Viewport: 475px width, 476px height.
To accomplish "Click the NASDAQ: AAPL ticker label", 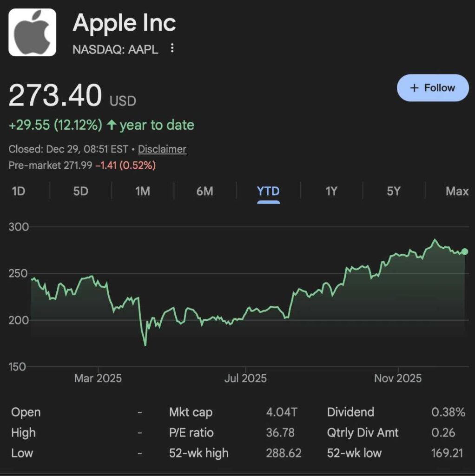I will (x=115, y=49).
